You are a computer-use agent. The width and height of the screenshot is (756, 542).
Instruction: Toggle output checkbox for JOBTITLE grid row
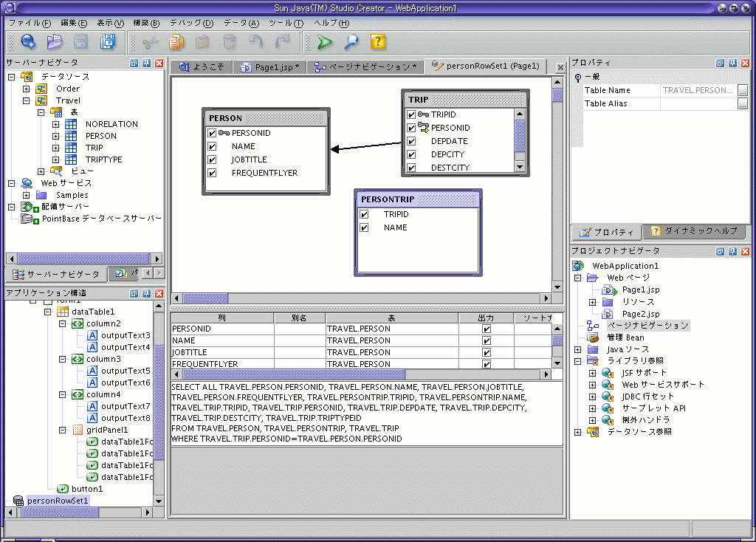[487, 352]
